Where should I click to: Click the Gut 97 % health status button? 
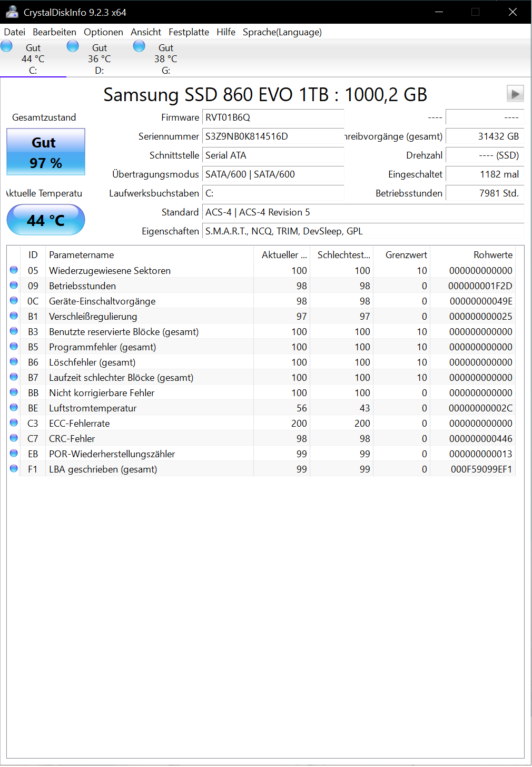click(x=46, y=152)
